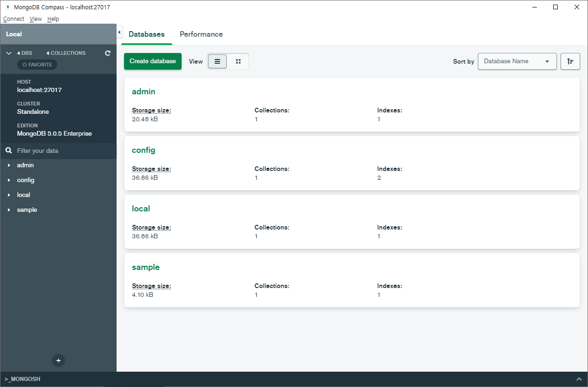588x387 pixels.
Task: Switch to list view layout
Action: (217, 61)
